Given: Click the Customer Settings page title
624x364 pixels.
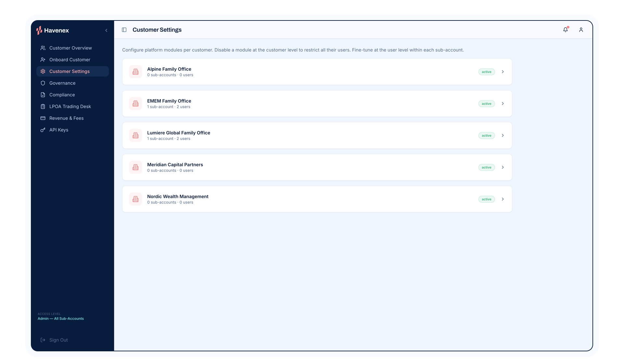Looking at the screenshot, I should click(x=157, y=30).
